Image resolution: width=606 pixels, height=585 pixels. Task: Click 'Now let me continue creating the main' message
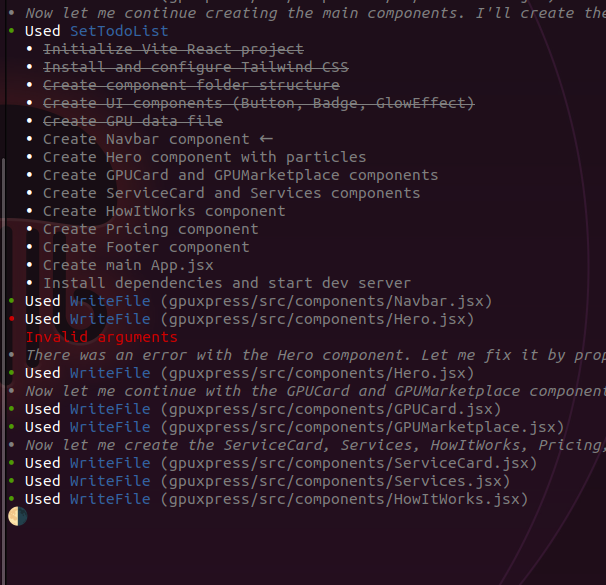[315, 13]
